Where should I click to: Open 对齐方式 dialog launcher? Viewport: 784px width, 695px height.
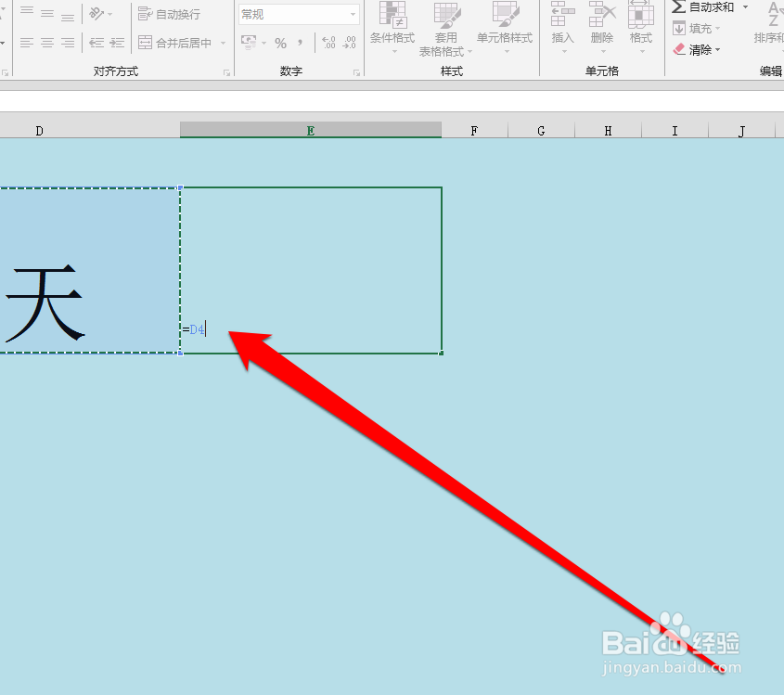(x=227, y=73)
